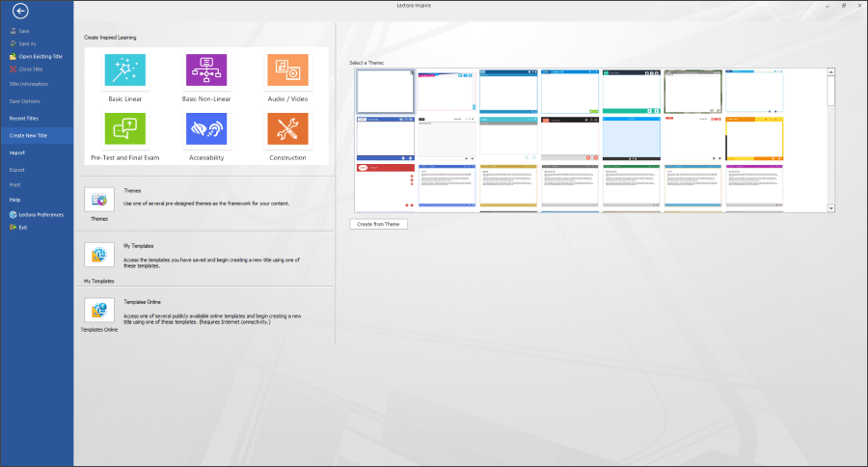Click Exit in the sidebar
The width and height of the screenshot is (868, 467).
[x=23, y=227]
